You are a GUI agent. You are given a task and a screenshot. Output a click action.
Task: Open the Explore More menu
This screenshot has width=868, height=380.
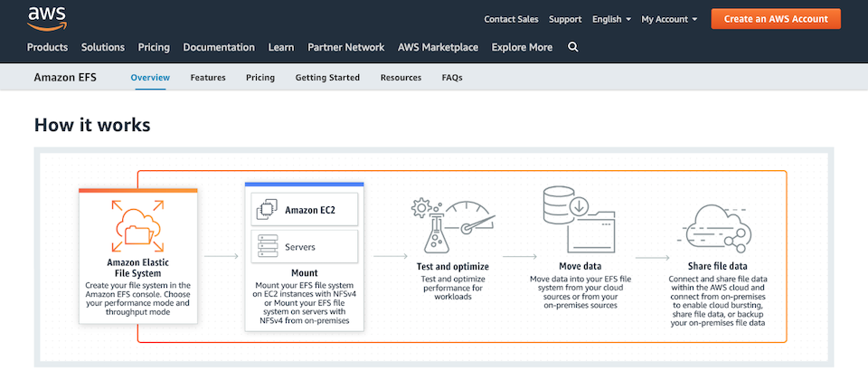point(522,47)
